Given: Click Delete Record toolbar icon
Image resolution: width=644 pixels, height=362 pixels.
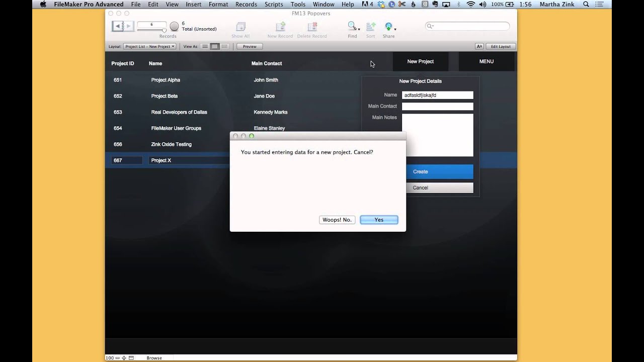Looking at the screenshot, I should point(312,27).
